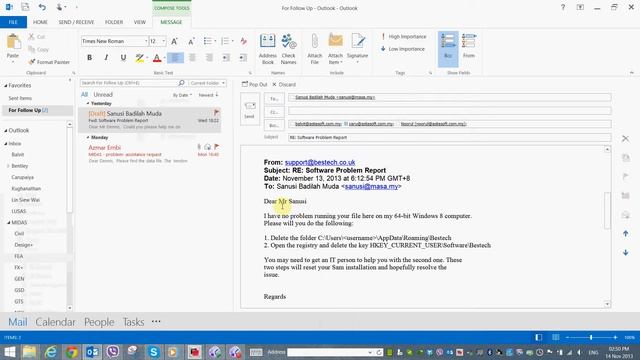Clear all formatting icon
The width and height of the screenshot is (640, 360).
click(x=244, y=41)
